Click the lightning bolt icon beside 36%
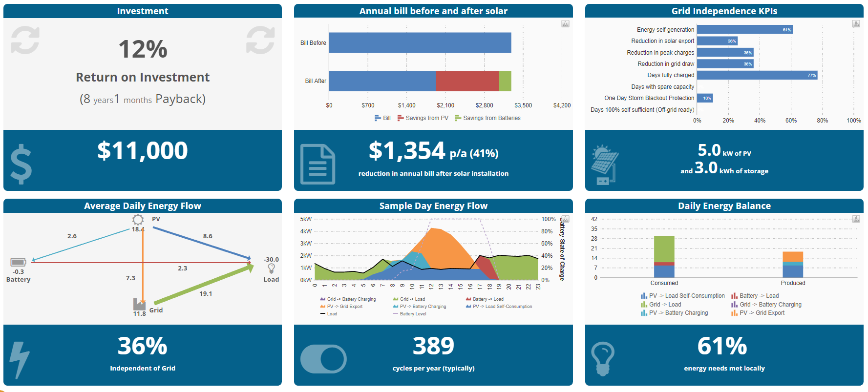This screenshot has height=392, width=868. tap(20, 360)
